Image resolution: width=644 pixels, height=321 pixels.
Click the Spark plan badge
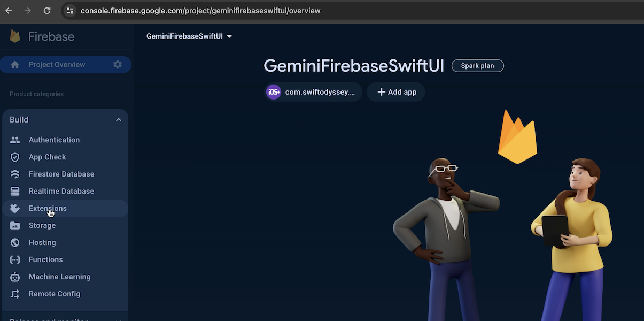pyautogui.click(x=477, y=66)
